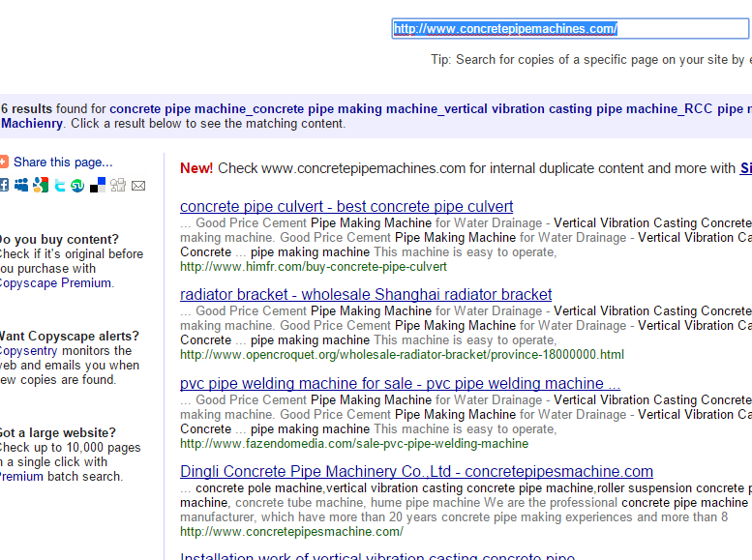The height and width of the screenshot is (560, 752).
Task: Email this page via envelope icon
Action: click(x=138, y=186)
